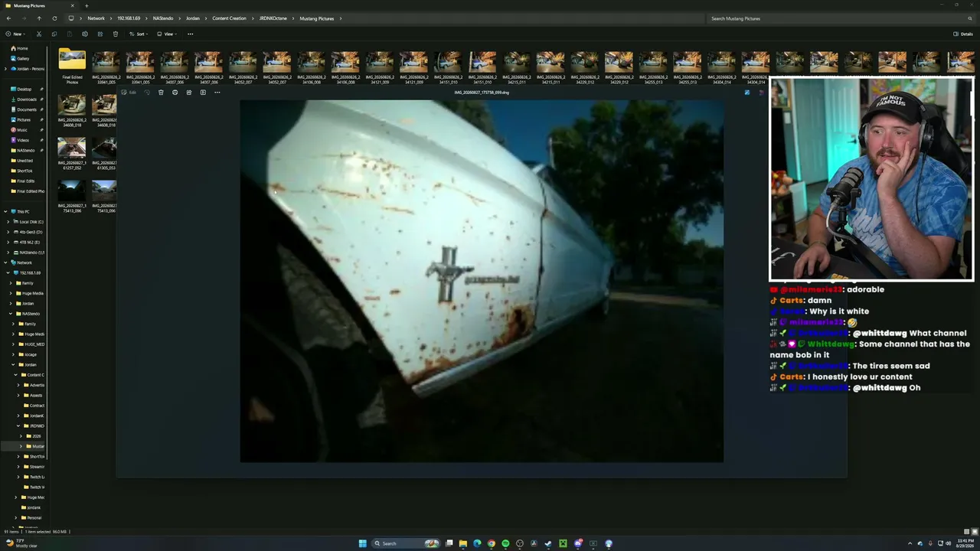Open the Explorer See more ellipsis menu

190,34
